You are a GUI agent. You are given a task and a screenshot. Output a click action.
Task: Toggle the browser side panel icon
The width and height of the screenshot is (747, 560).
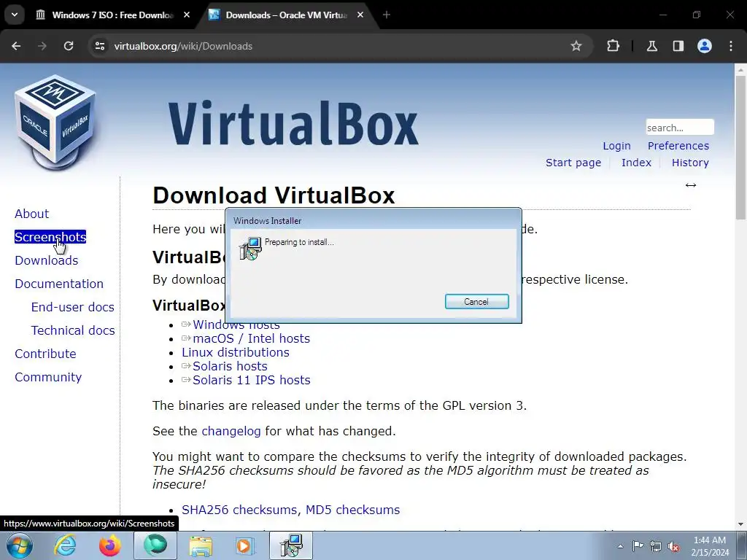(678, 46)
